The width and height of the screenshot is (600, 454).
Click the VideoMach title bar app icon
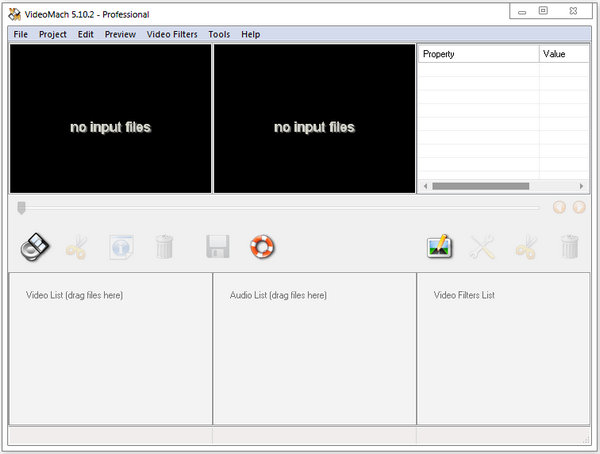pos(15,14)
